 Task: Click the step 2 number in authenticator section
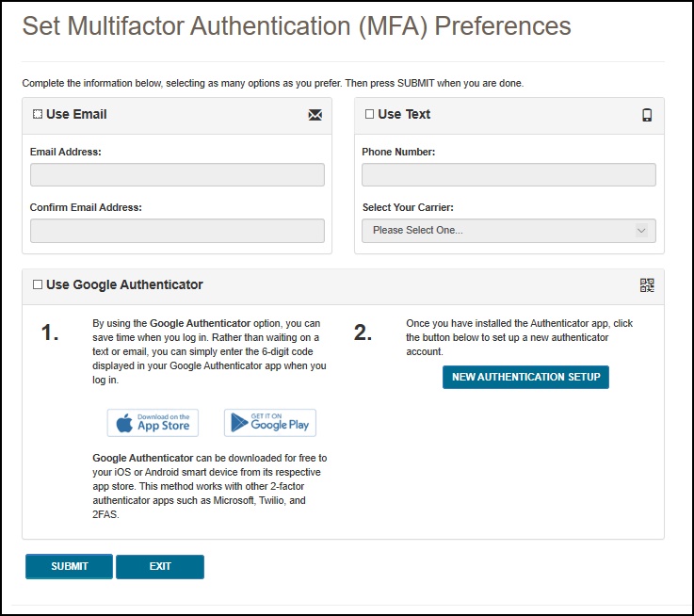click(x=363, y=332)
